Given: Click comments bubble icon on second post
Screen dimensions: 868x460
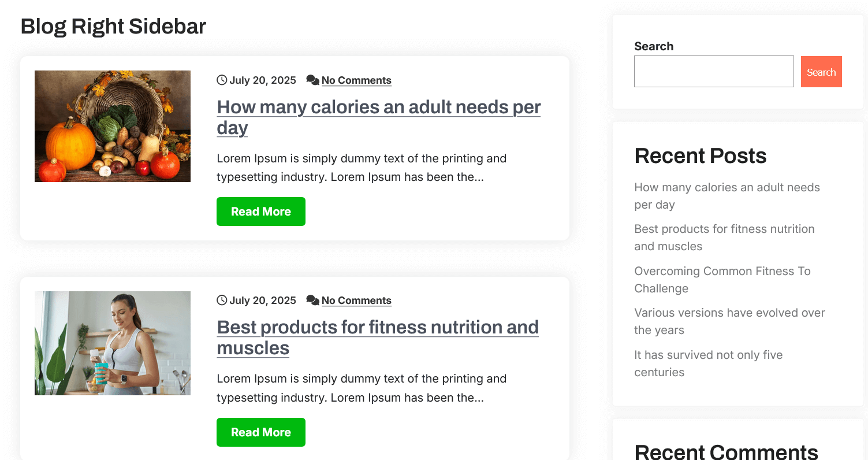Looking at the screenshot, I should pyautogui.click(x=312, y=301).
